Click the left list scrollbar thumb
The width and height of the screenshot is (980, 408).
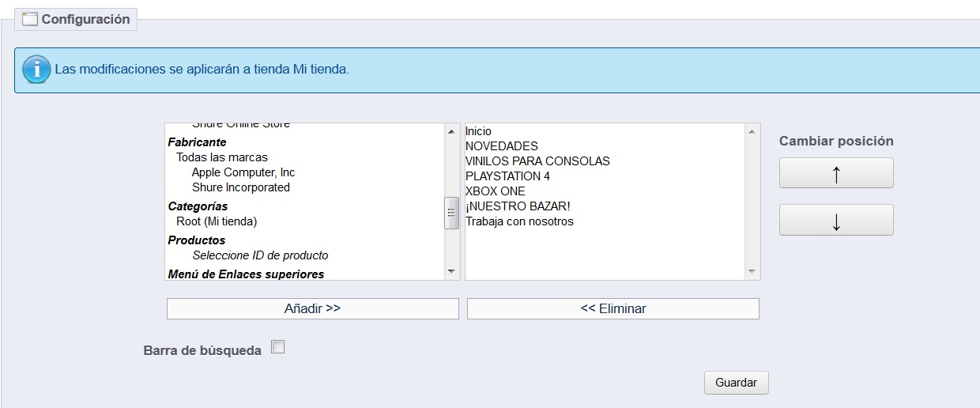pos(452,213)
